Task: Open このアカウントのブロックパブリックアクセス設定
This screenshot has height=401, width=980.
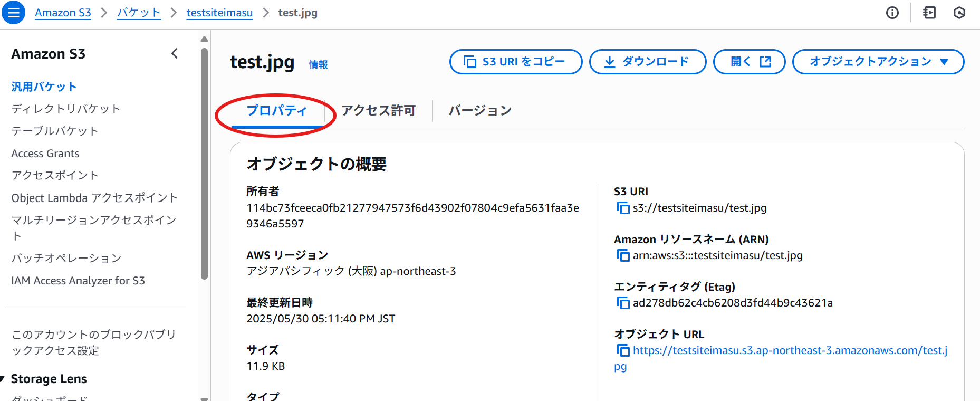Action: [94, 342]
